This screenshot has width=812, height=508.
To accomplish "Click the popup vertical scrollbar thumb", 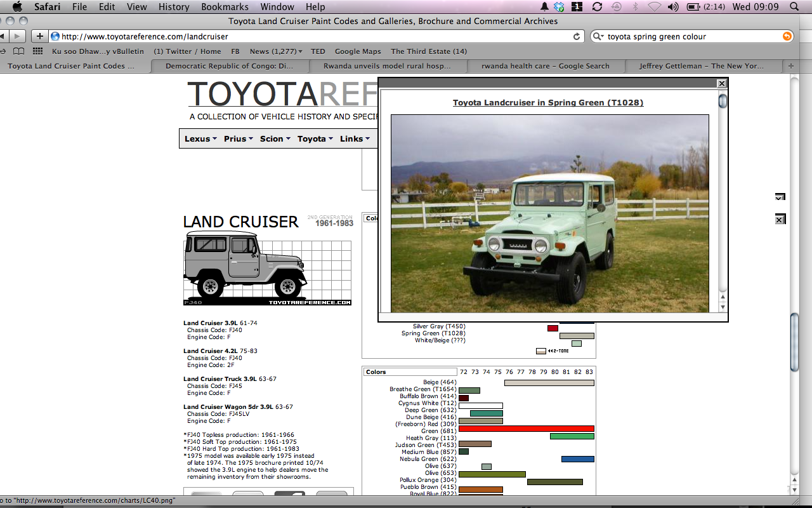I will [723, 101].
